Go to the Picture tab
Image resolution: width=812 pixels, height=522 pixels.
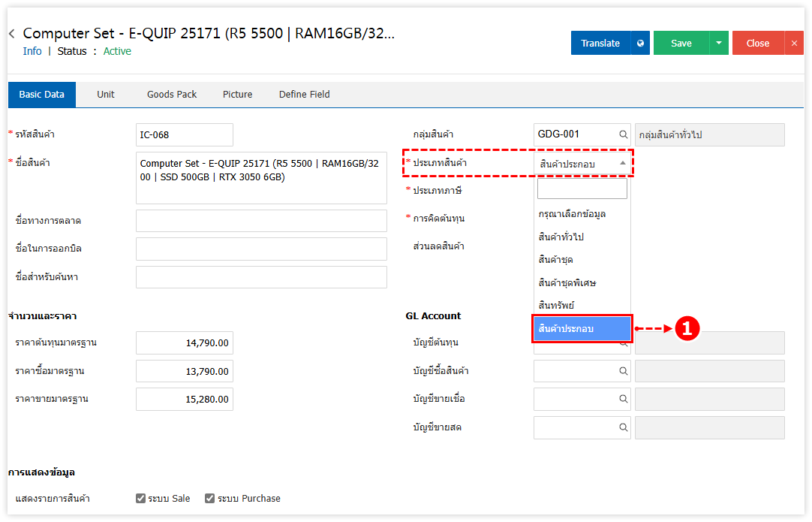(237, 95)
